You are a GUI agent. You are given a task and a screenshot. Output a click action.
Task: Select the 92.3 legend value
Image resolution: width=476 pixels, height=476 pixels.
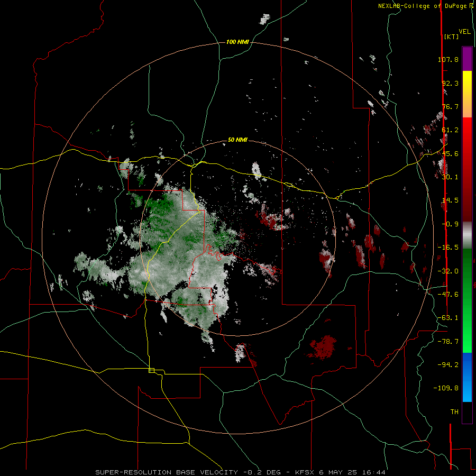click(x=450, y=83)
